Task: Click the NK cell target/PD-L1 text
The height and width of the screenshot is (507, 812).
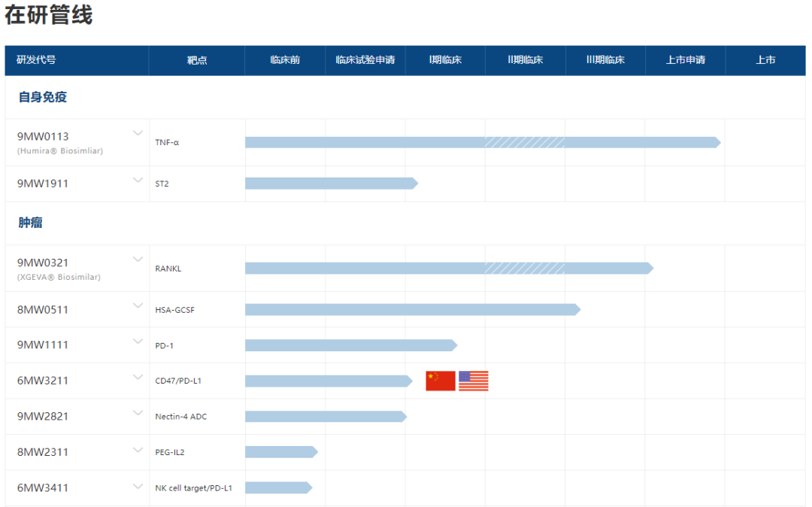Action: (x=194, y=488)
